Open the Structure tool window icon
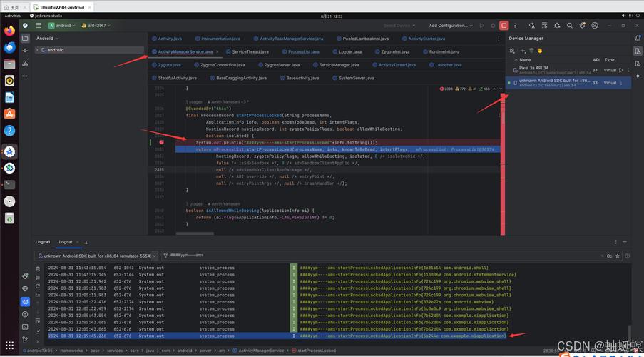Viewport: 644px width, 357px height. pyautogui.click(x=25, y=64)
